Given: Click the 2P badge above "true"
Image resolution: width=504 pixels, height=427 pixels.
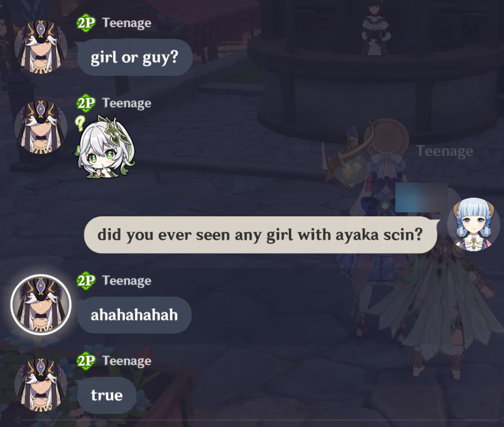Looking at the screenshot, I should (x=86, y=361).
